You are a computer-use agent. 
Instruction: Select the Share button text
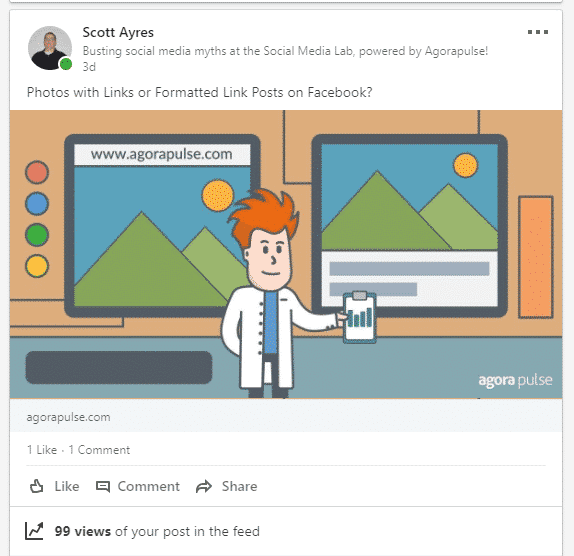[239, 486]
